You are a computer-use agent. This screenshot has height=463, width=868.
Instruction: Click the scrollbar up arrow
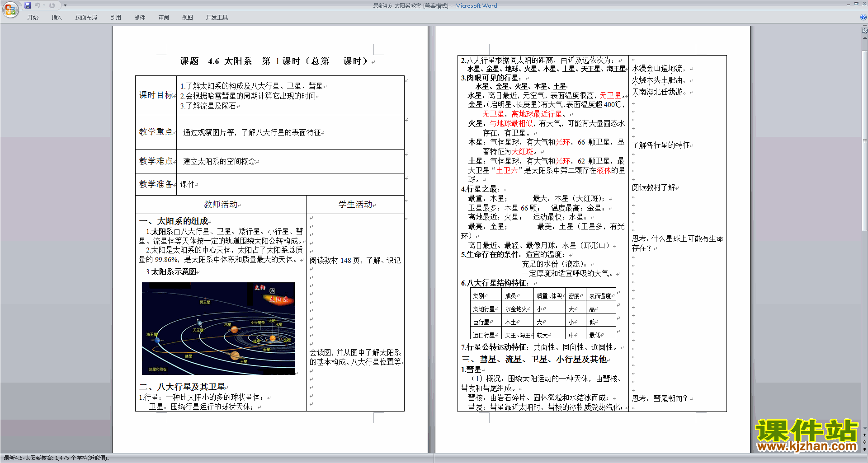tap(865, 38)
